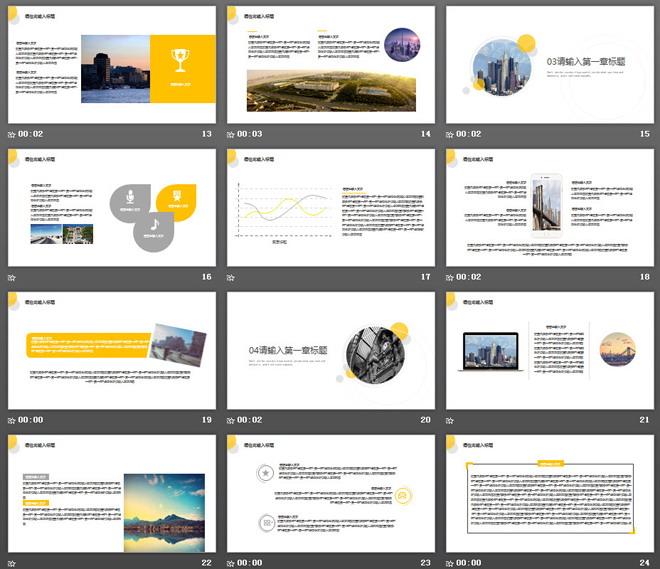Click slide number 21 label
The image size is (660, 569).
[644, 420]
